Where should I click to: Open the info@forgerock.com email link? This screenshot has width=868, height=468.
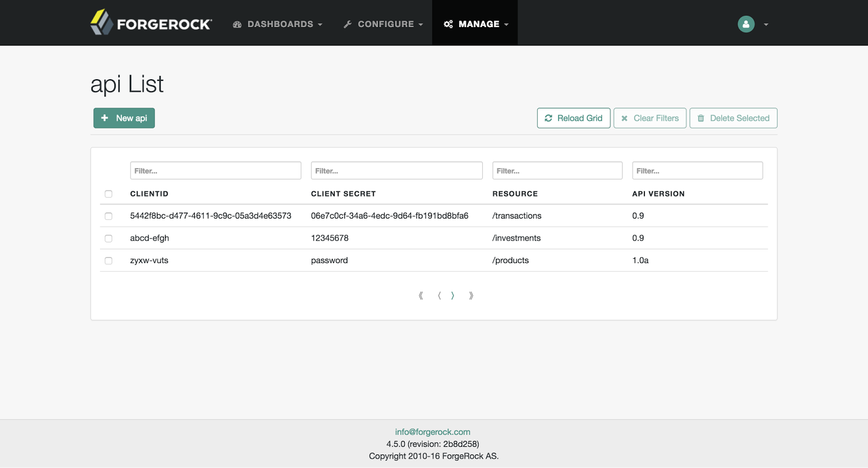point(432,432)
